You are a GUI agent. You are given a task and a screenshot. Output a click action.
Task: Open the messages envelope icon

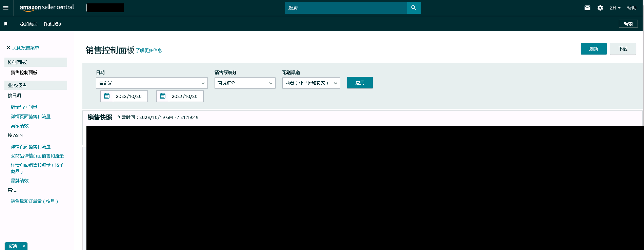tap(587, 8)
